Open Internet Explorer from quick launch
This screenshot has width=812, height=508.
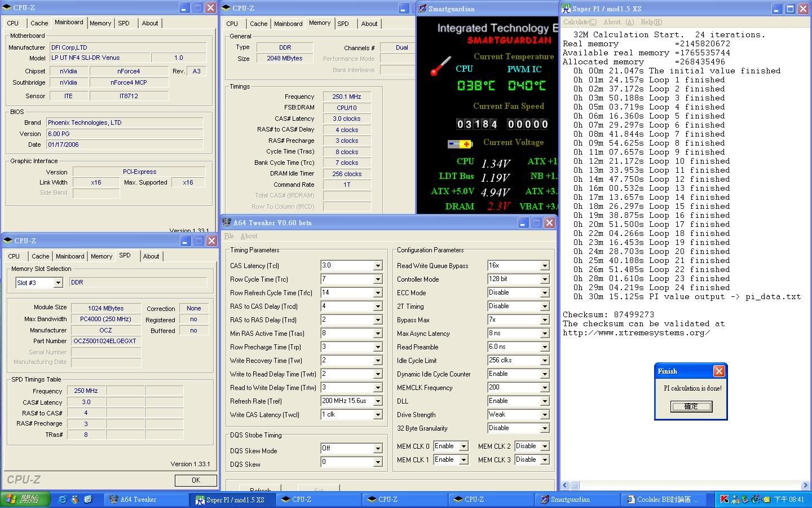(x=62, y=500)
